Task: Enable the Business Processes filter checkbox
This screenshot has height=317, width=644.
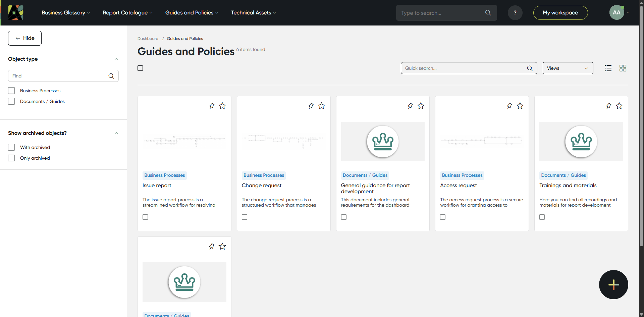Action: point(12,91)
